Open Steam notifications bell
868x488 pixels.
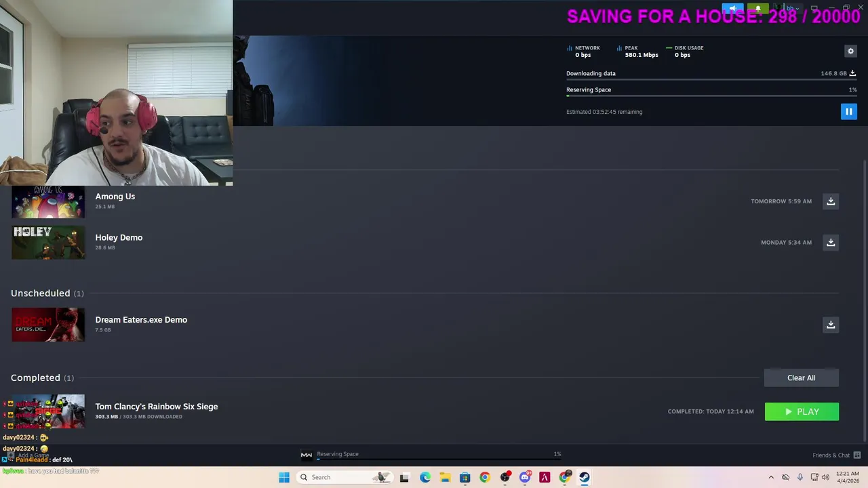click(758, 9)
